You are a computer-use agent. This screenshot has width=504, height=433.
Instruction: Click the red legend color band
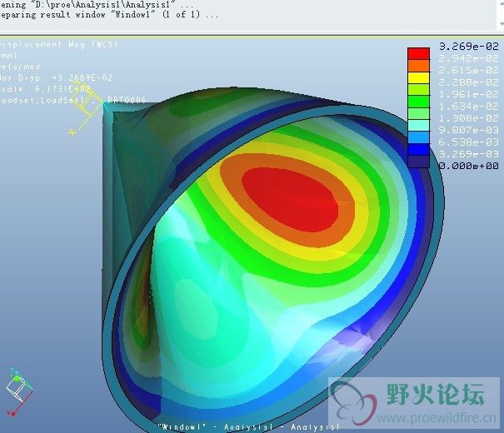pyautogui.click(x=418, y=53)
